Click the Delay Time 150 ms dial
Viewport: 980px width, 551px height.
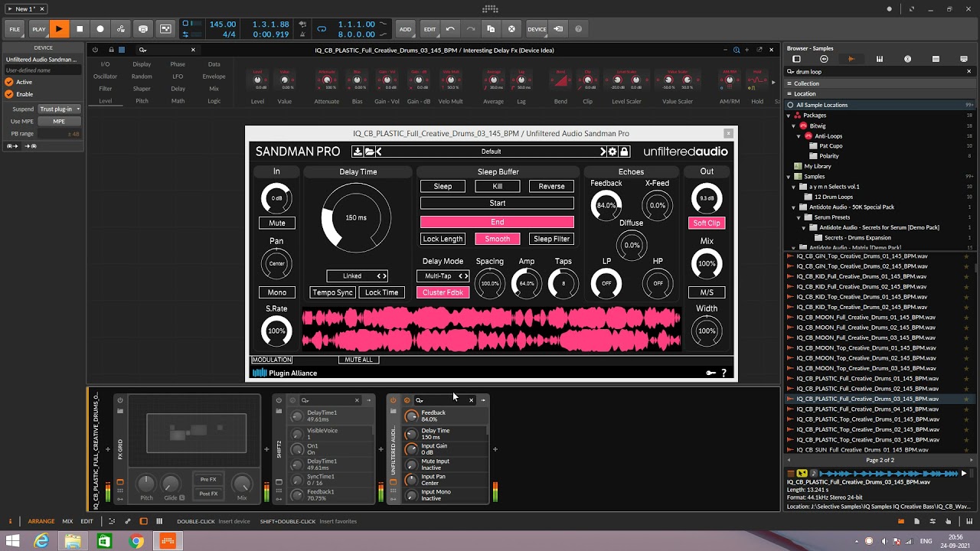(x=356, y=218)
